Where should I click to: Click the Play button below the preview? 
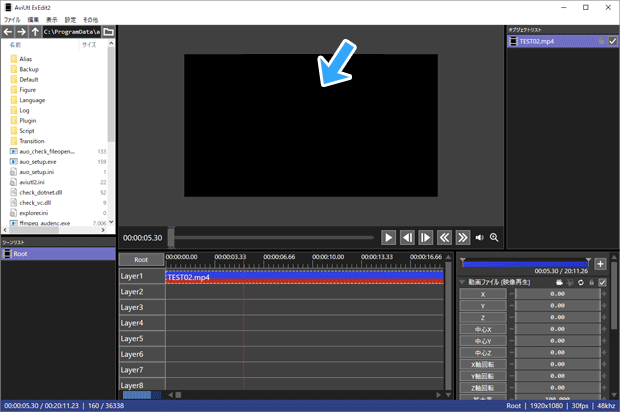coord(389,238)
